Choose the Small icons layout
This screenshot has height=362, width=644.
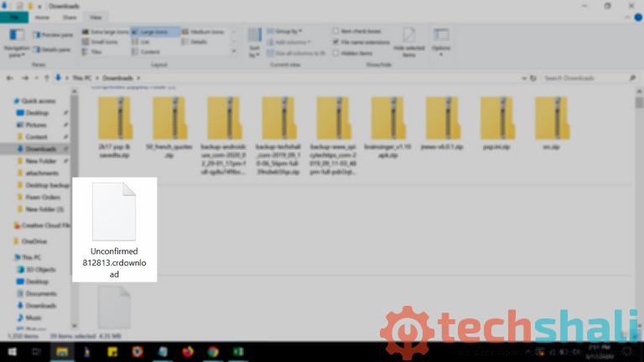(100, 42)
